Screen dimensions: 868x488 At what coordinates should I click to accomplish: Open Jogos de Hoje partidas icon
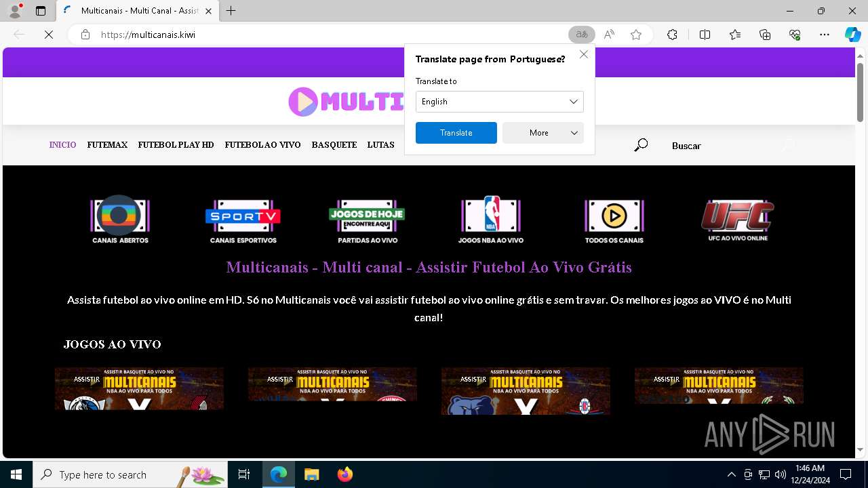pyautogui.click(x=367, y=220)
